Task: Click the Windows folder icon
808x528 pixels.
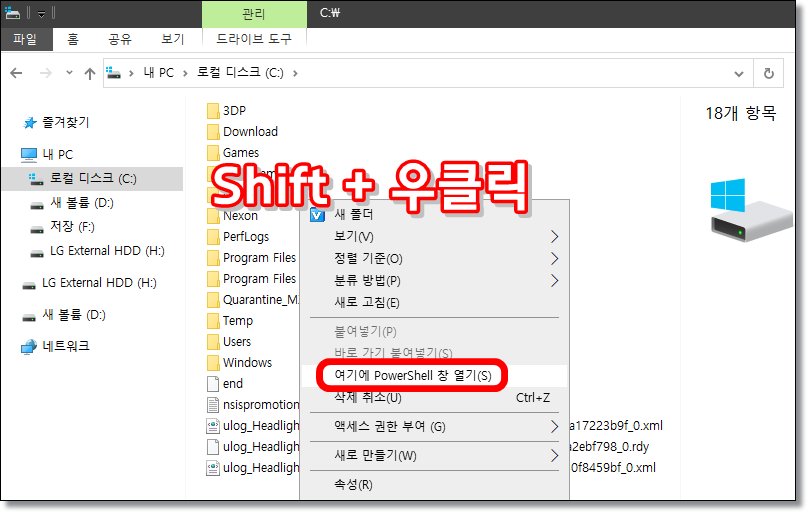Action: tap(213, 363)
